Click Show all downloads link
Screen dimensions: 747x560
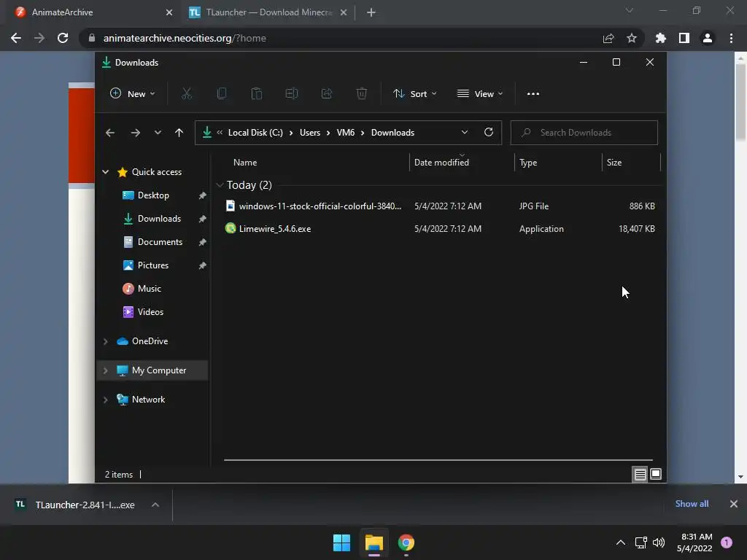[692, 504]
